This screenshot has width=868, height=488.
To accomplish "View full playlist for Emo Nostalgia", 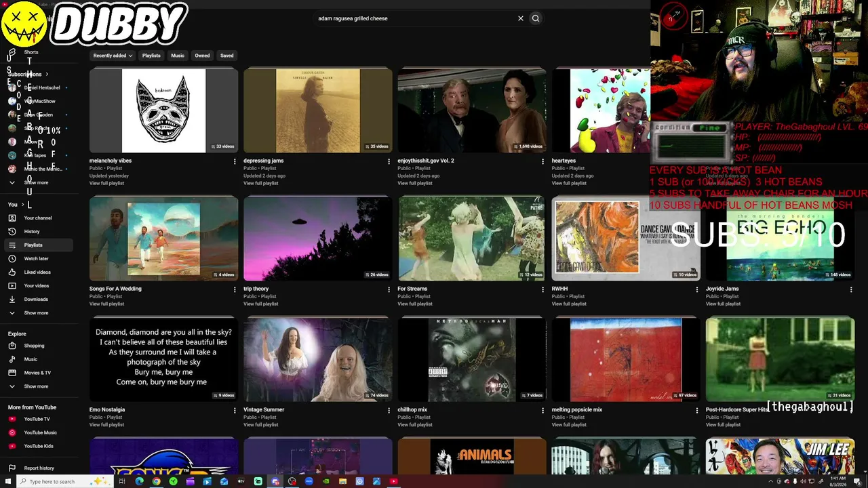I will pyautogui.click(x=106, y=424).
